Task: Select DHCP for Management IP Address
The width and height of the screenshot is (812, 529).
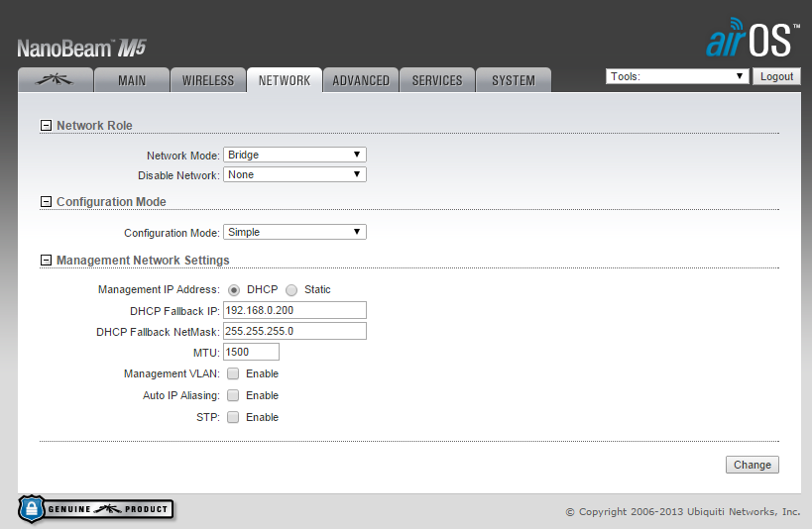Action: (x=234, y=290)
